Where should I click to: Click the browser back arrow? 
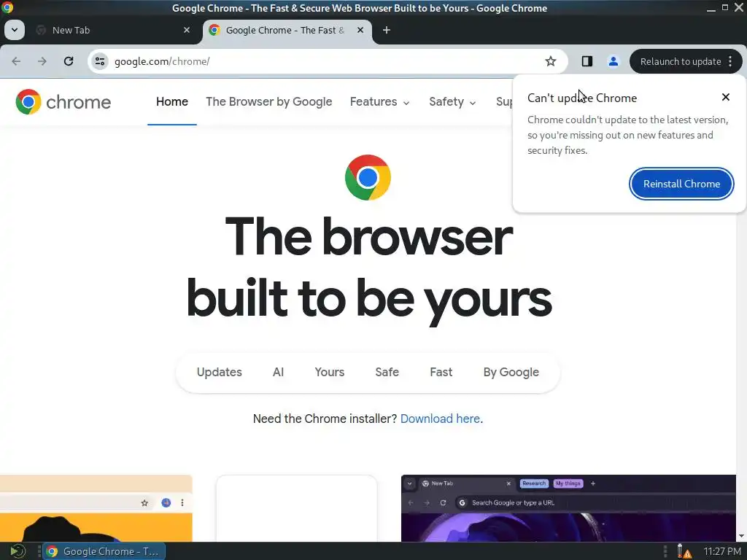16,61
